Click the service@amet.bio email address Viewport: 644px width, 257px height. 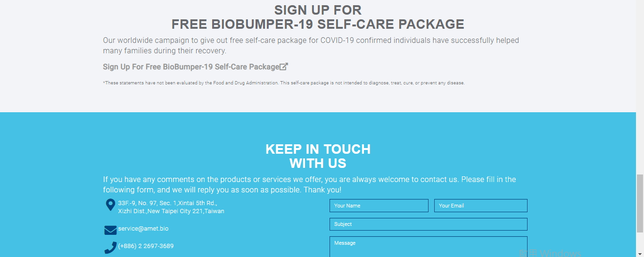pos(143,229)
